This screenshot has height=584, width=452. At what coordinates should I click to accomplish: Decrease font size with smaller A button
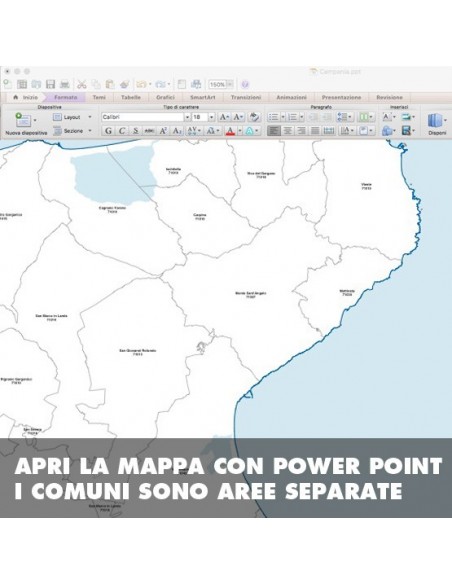pyautogui.click(x=238, y=117)
